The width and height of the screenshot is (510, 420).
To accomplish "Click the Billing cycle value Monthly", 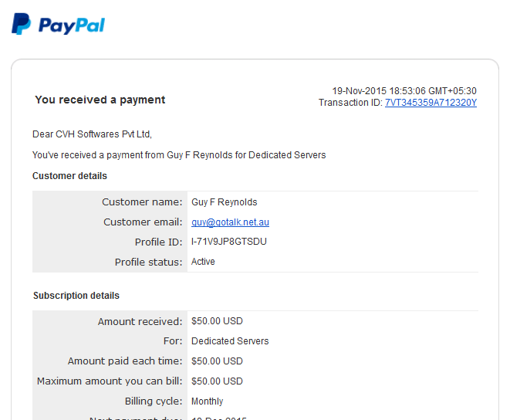I will click(x=208, y=401).
